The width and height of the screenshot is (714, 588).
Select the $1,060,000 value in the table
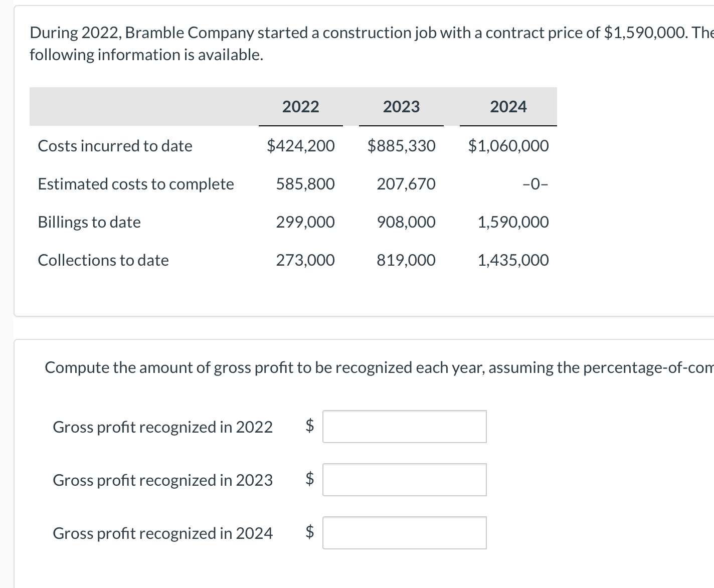(508, 146)
